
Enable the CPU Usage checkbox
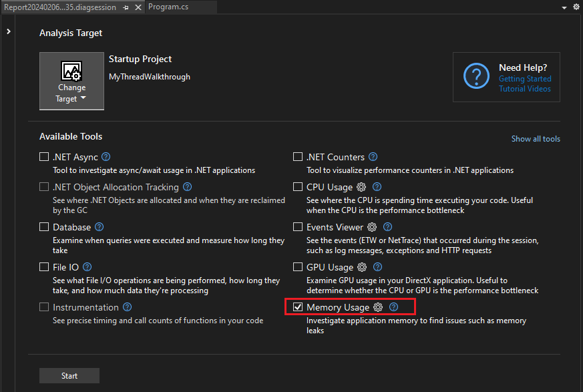click(298, 187)
